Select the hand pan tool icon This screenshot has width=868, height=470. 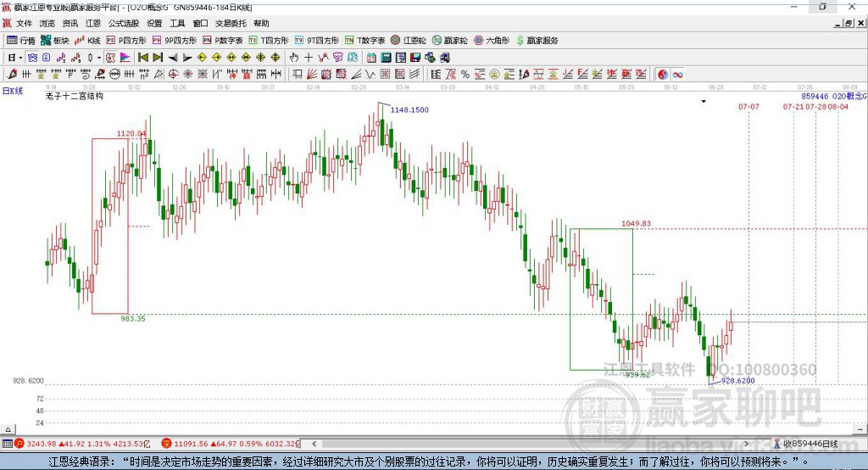click(294, 58)
